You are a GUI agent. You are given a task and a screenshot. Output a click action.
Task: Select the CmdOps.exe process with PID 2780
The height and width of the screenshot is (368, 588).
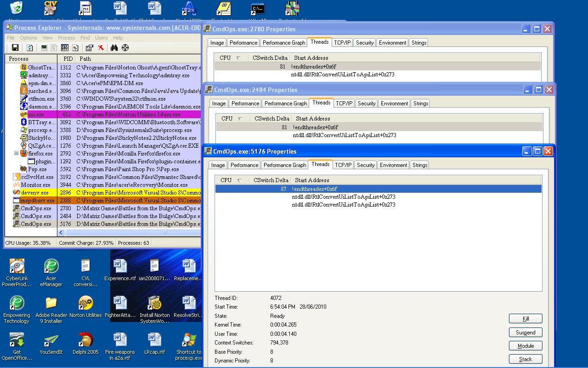[x=37, y=208]
